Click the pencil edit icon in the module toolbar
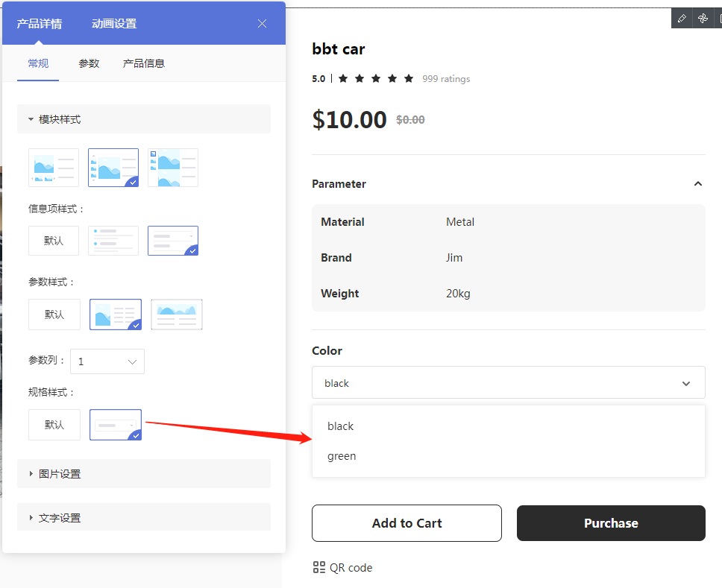722x588 pixels. (682, 19)
